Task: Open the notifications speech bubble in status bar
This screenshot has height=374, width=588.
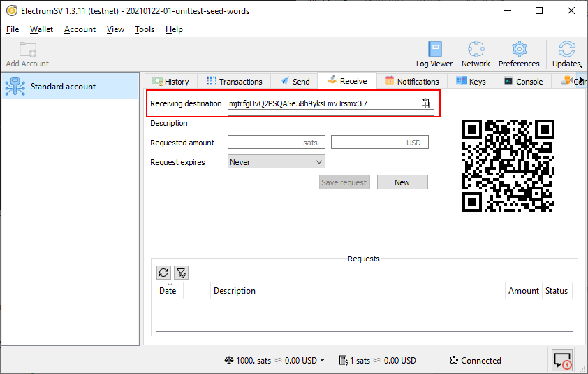Action: [x=561, y=360]
